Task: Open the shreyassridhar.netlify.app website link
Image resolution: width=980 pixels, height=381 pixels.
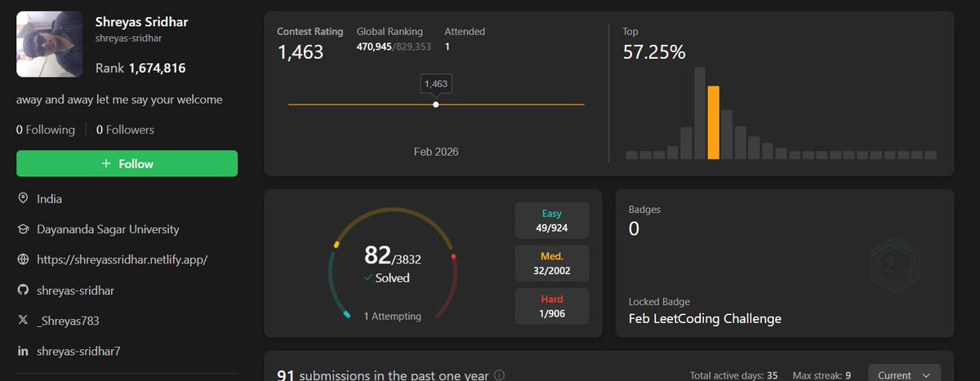Action: point(122,259)
